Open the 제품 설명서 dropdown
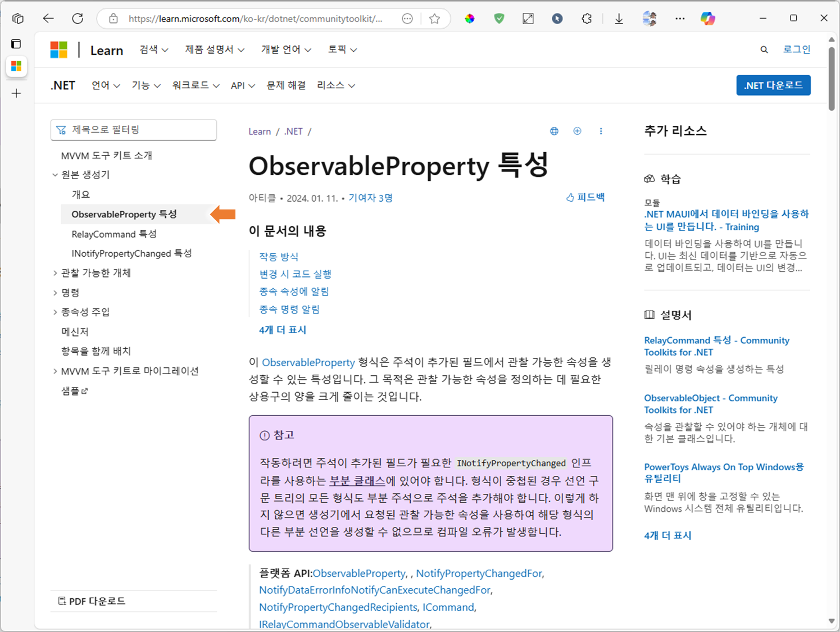The width and height of the screenshot is (840, 632). 215,50
